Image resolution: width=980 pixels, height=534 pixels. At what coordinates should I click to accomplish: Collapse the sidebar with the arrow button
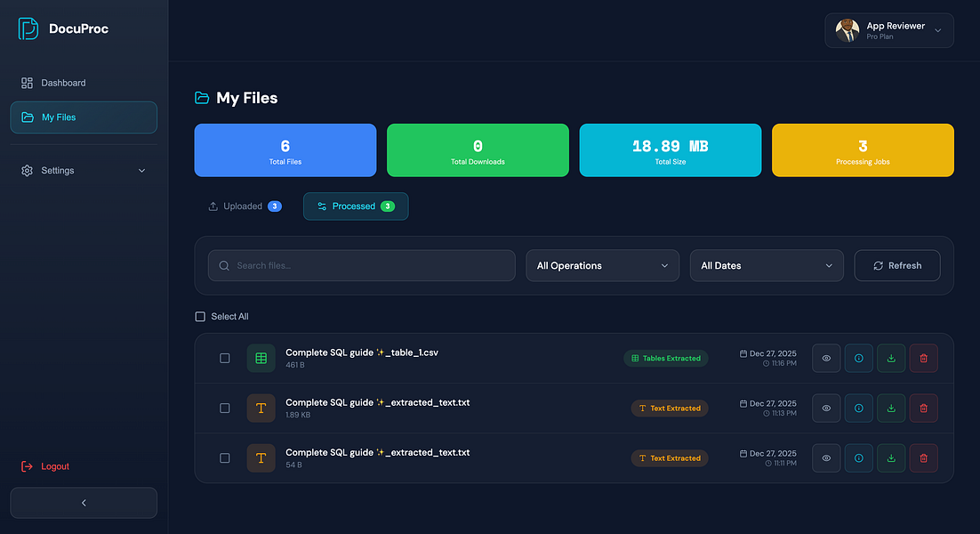point(84,503)
